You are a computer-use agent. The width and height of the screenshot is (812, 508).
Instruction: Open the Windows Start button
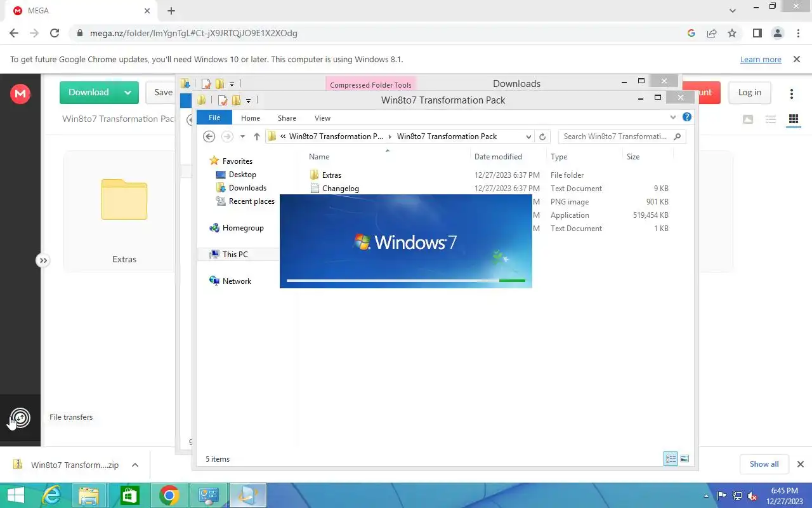click(15, 495)
